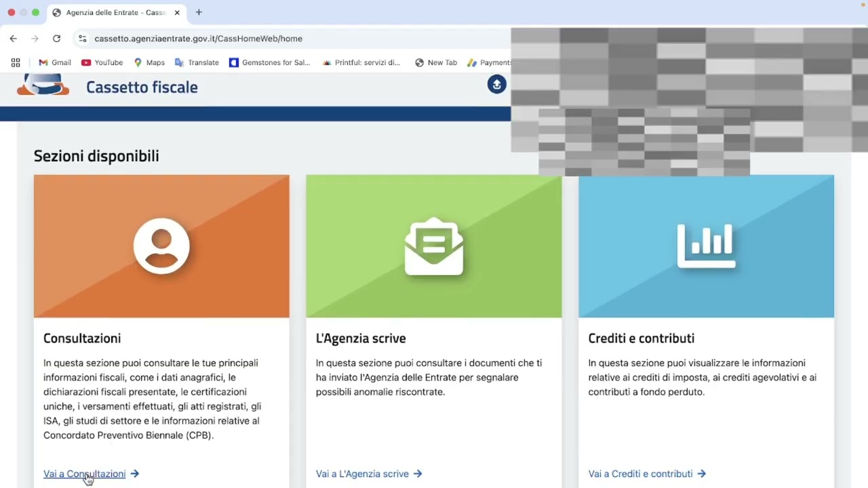The image size is (868, 488).
Task: Click Maps pin favicon in bookmarks
Action: point(138,62)
